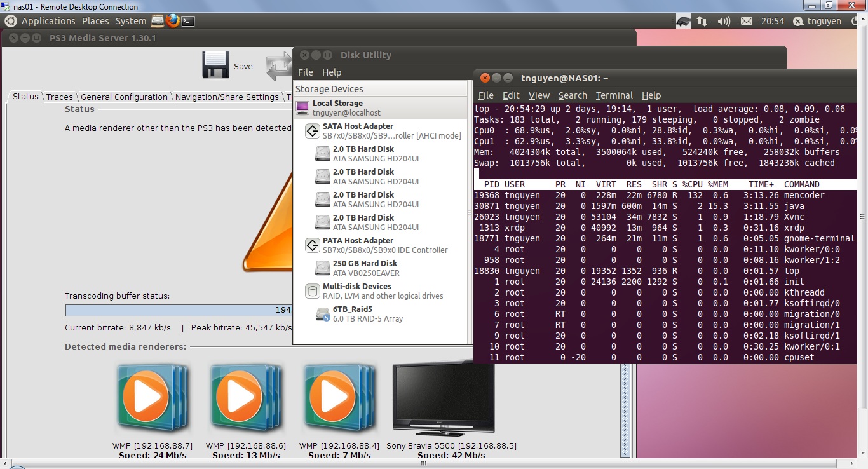Open the Help menu in Disk Utility
868x469 pixels.
(x=332, y=72)
